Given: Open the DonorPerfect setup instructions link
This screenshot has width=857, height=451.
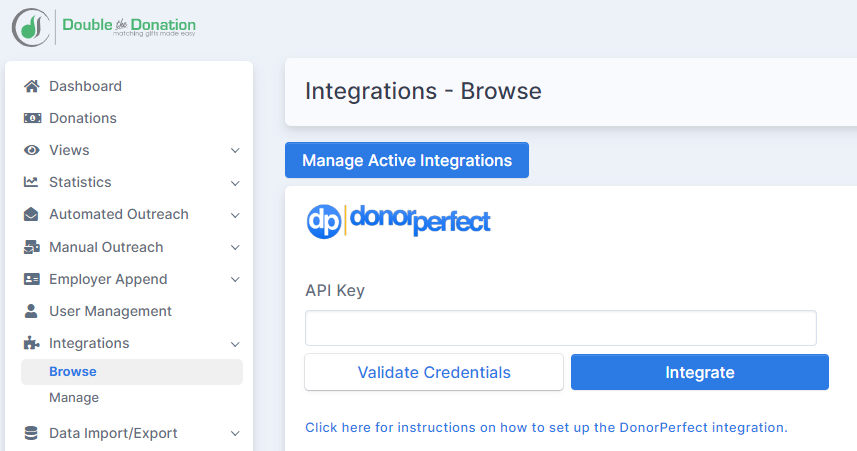Looking at the screenshot, I should tap(546, 427).
